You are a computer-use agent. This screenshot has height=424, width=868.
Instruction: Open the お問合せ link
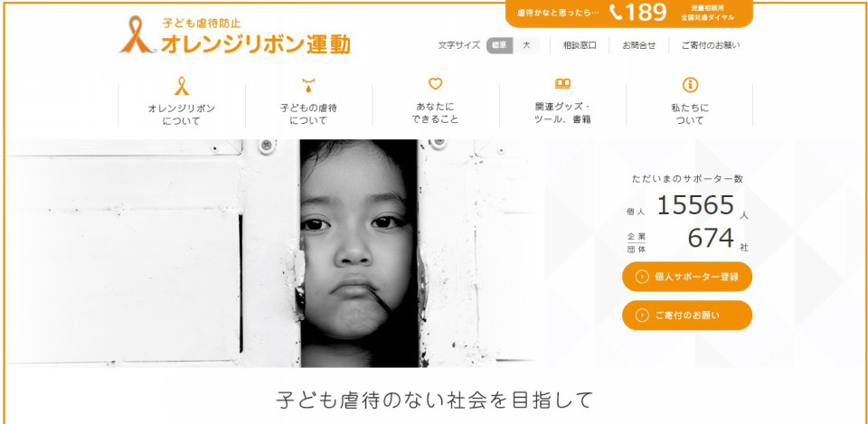pos(639,45)
